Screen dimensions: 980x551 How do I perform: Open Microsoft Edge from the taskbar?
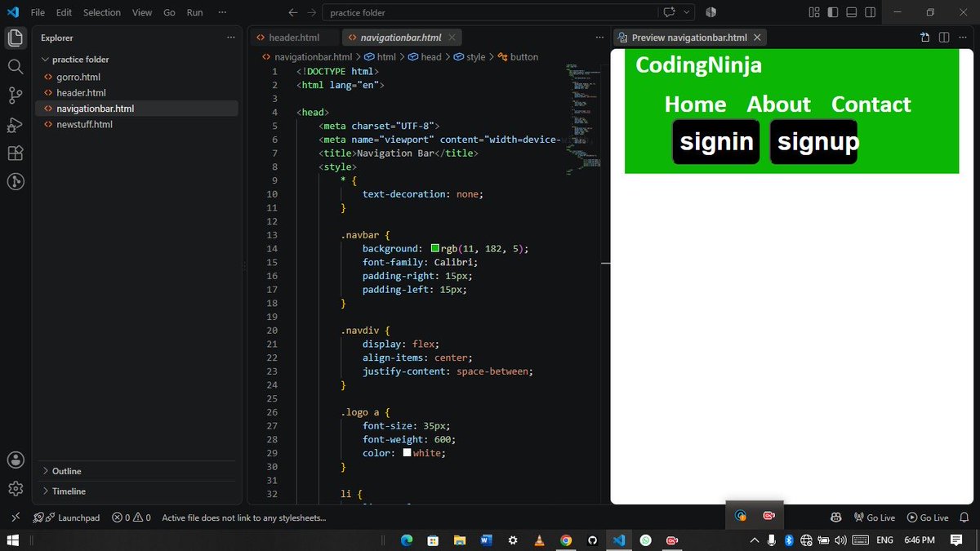[406, 540]
